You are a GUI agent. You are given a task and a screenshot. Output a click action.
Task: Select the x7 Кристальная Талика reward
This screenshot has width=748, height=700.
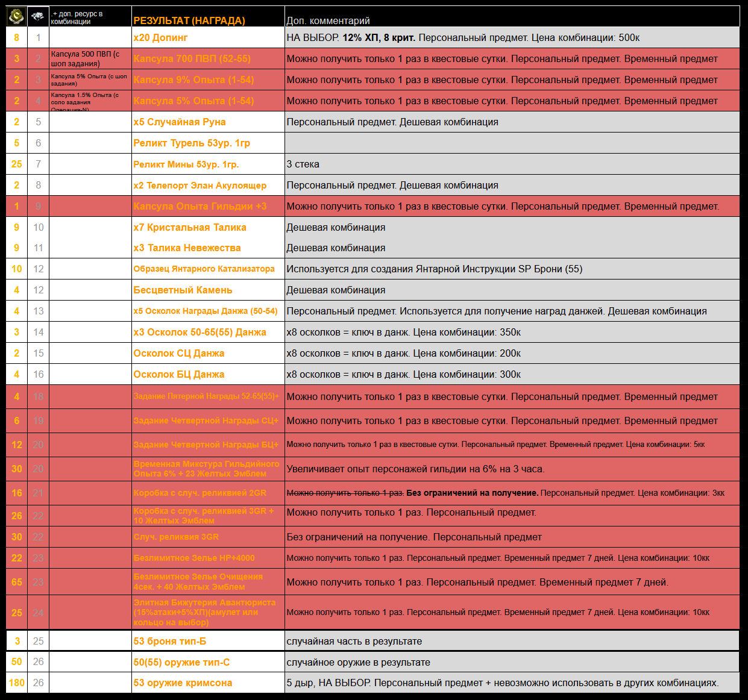190,227
